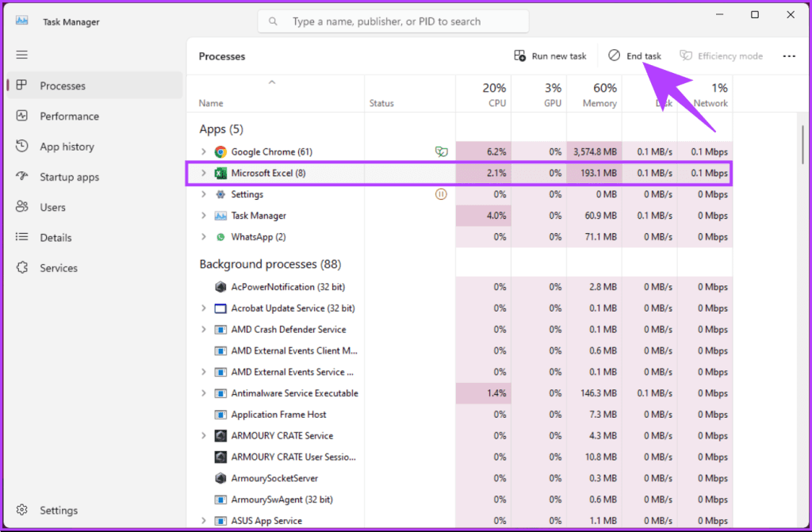This screenshot has width=812, height=532.
Task: Click the WhatsApp process icon
Action: (x=220, y=237)
